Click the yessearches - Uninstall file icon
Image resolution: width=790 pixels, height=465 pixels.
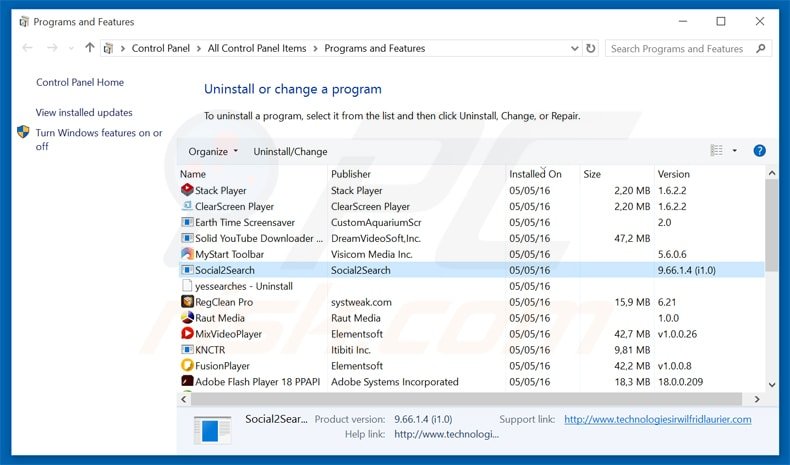click(x=187, y=286)
